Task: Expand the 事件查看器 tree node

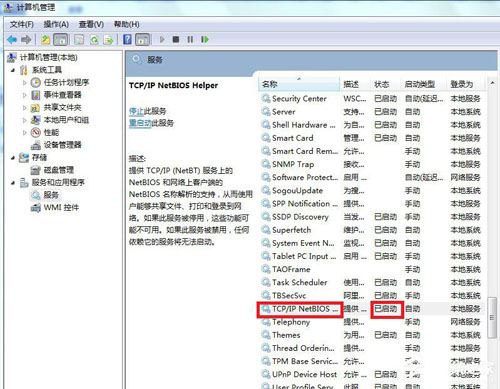Action: tap(24, 95)
